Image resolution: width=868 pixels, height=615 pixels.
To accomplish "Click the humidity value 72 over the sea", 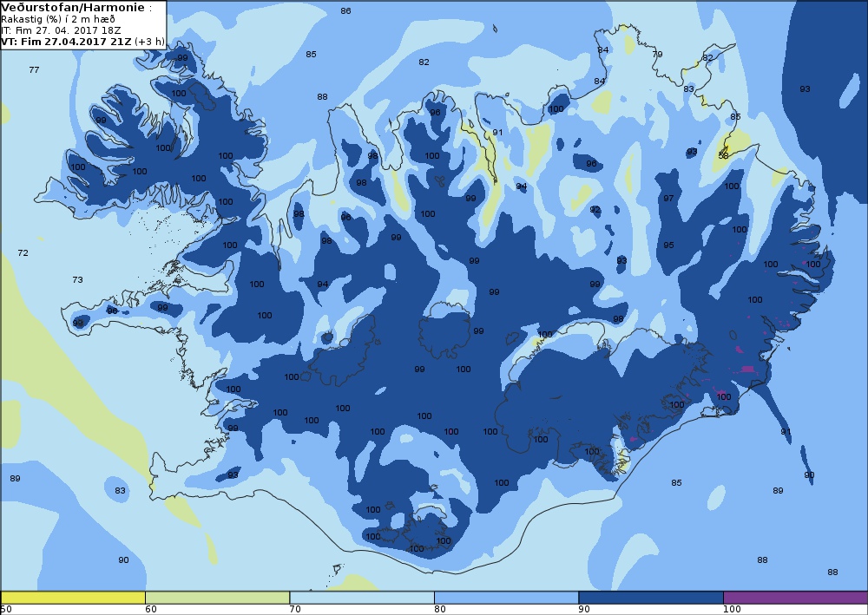I will point(23,252).
